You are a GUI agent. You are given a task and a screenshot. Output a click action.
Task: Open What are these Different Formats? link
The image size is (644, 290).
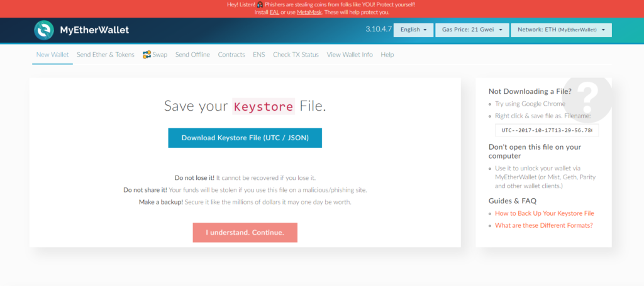point(544,225)
